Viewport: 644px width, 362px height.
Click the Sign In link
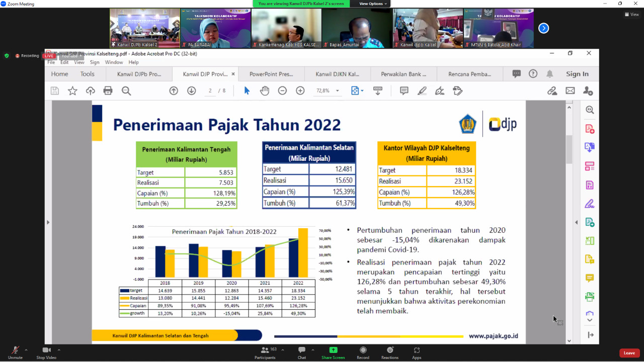pyautogui.click(x=577, y=74)
